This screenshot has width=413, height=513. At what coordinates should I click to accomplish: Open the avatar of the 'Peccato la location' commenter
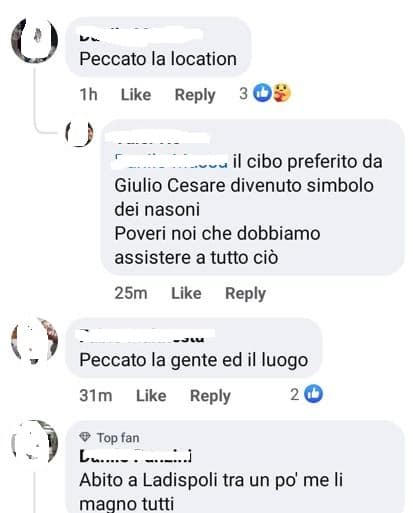point(35,40)
